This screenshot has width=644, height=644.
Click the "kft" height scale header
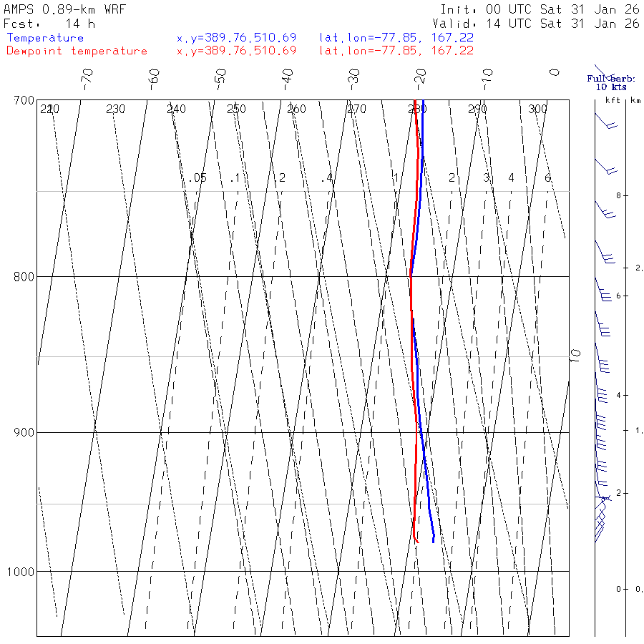[x=613, y=100]
